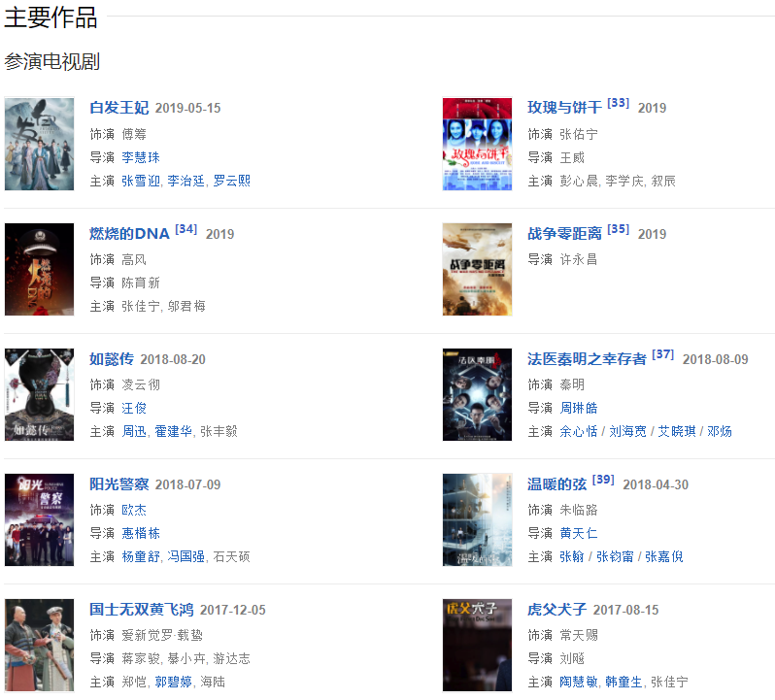The height and width of the screenshot is (700, 775).
Task: View the 法医秦明之幸存者 poster image
Action: coord(477,394)
